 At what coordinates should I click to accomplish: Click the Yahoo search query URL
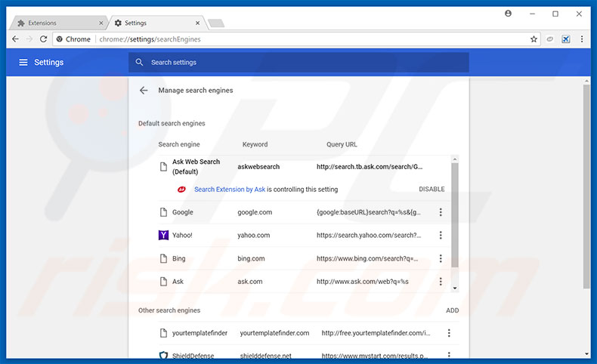click(369, 235)
